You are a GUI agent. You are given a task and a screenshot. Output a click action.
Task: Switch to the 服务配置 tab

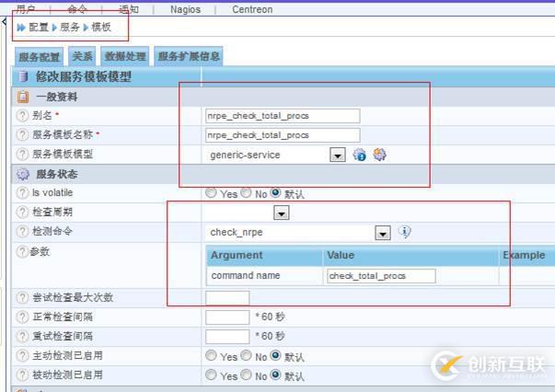39,57
